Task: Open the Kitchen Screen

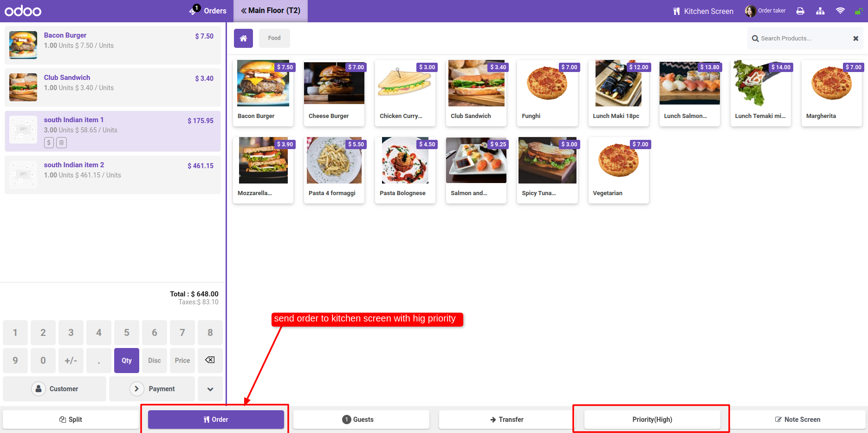Action: pos(703,11)
